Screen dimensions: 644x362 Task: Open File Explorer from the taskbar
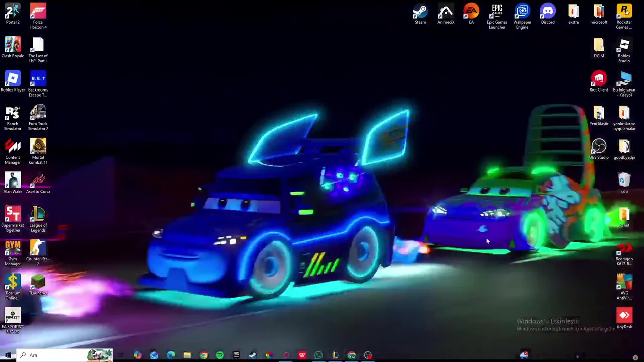(187, 355)
